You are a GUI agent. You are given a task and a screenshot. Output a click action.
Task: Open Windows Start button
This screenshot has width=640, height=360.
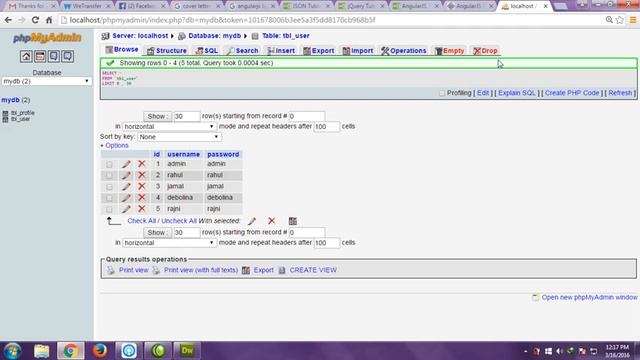point(13,351)
